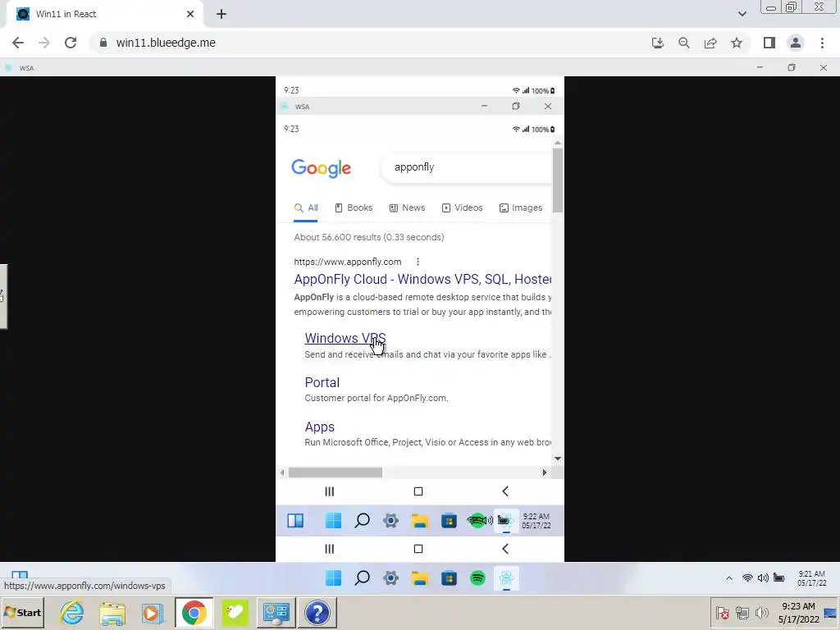The height and width of the screenshot is (630, 840).
Task: Open Windows Media Player from taskbar
Action: coord(153,612)
